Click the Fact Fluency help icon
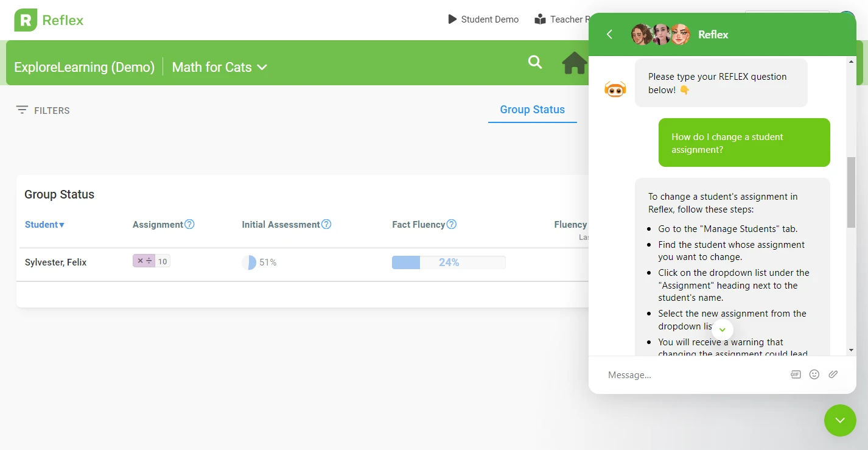Viewport: 868px width, 450px height. click(x=452, y=224)
